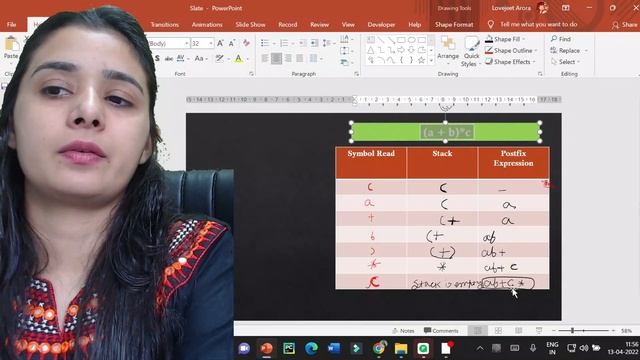Screen dimensions: 640x360
Task: Click Shape Effects
Action: 510,62
